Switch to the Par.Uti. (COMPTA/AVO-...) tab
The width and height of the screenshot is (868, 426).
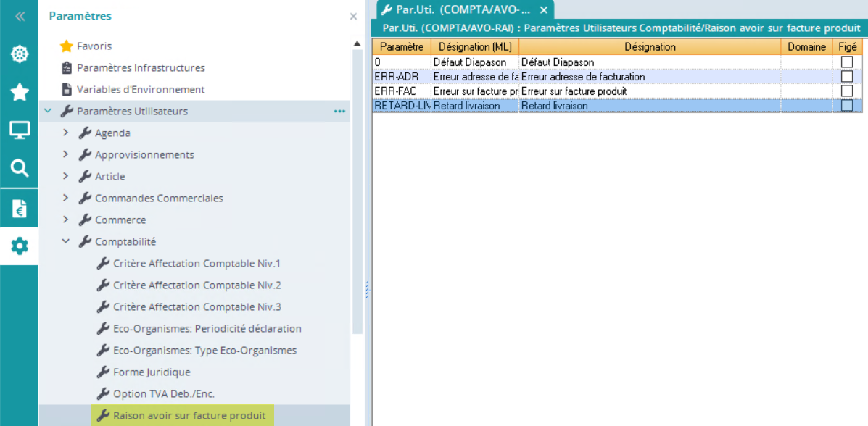point(457,10)
